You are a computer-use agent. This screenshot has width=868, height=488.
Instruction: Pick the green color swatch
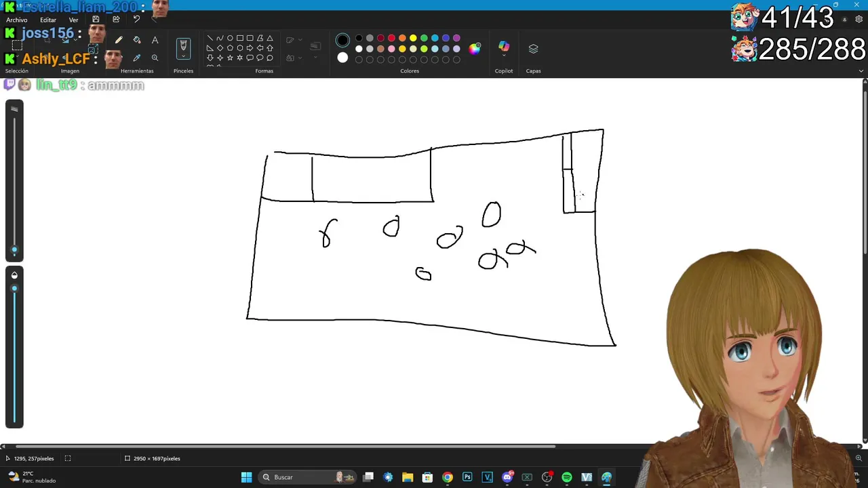(424, 38)
